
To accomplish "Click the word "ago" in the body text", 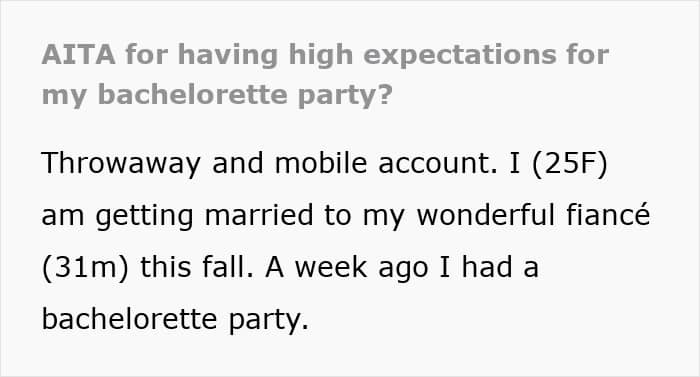I will (x=404, y=270).
